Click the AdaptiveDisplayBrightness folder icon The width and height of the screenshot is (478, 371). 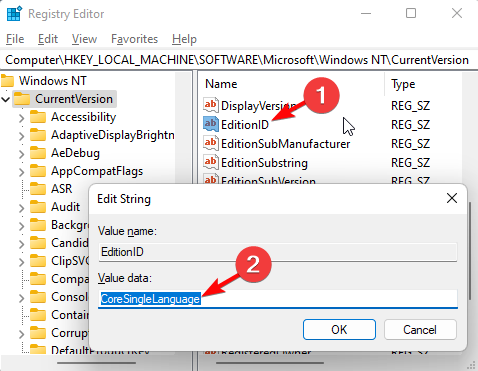(38, 135)
